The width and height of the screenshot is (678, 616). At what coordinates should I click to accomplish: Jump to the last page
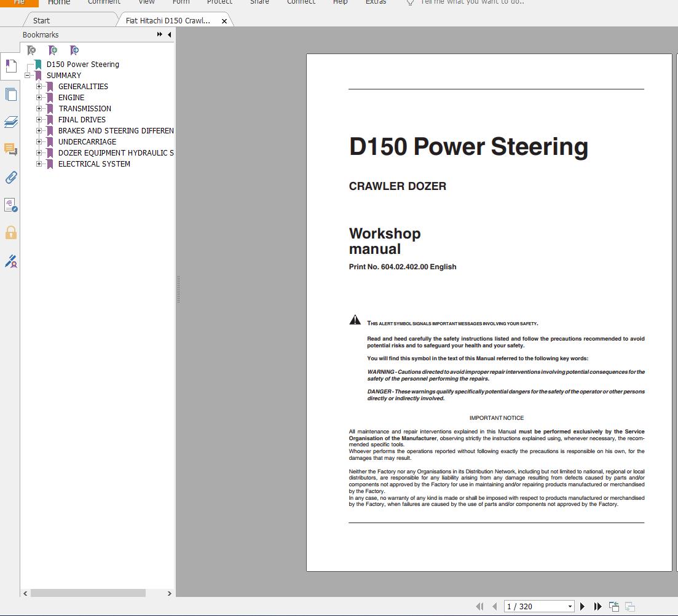[x=598, y=607]
